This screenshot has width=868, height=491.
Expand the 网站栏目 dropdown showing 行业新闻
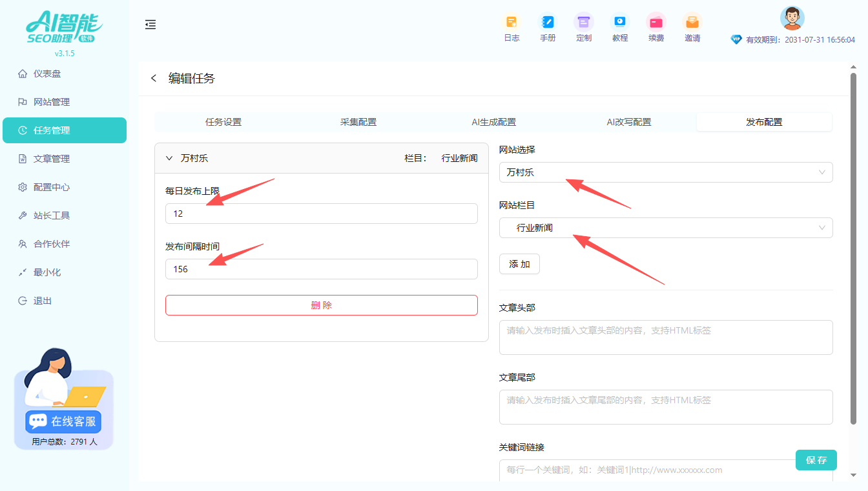[665, 228]
